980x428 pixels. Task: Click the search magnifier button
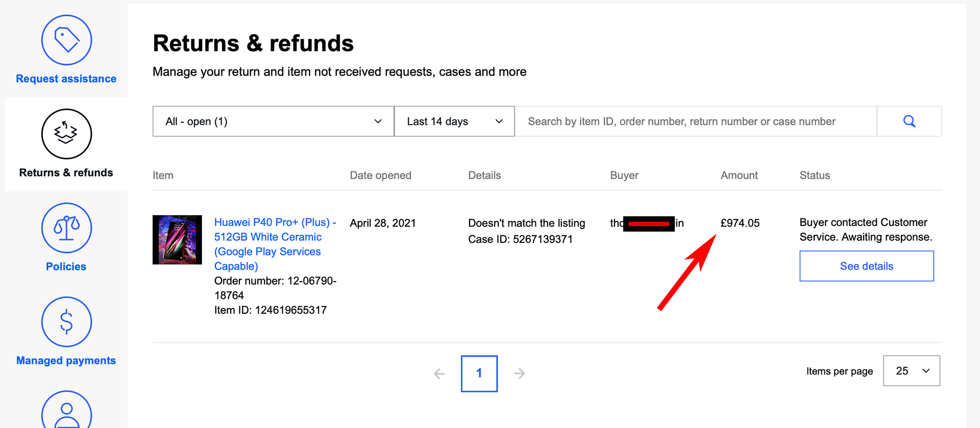pos(909,121)
